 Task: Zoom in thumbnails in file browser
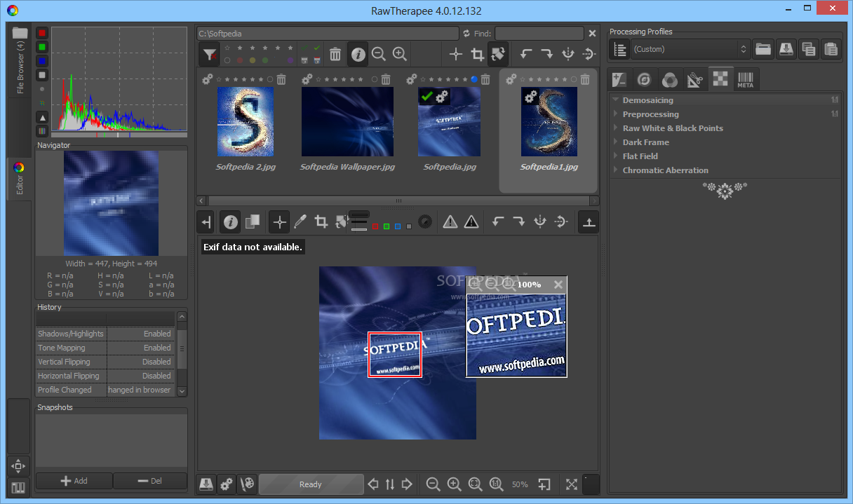coord(400,54)
